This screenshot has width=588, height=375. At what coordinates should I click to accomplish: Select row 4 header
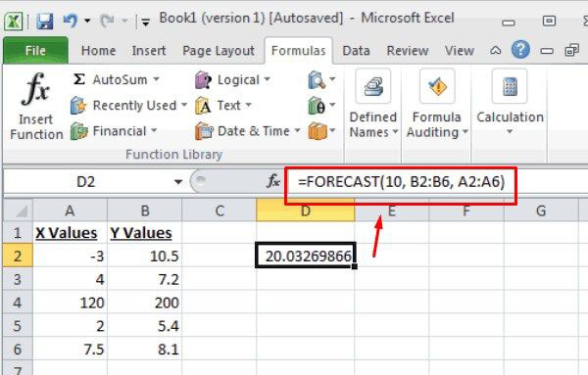point(18,303)
